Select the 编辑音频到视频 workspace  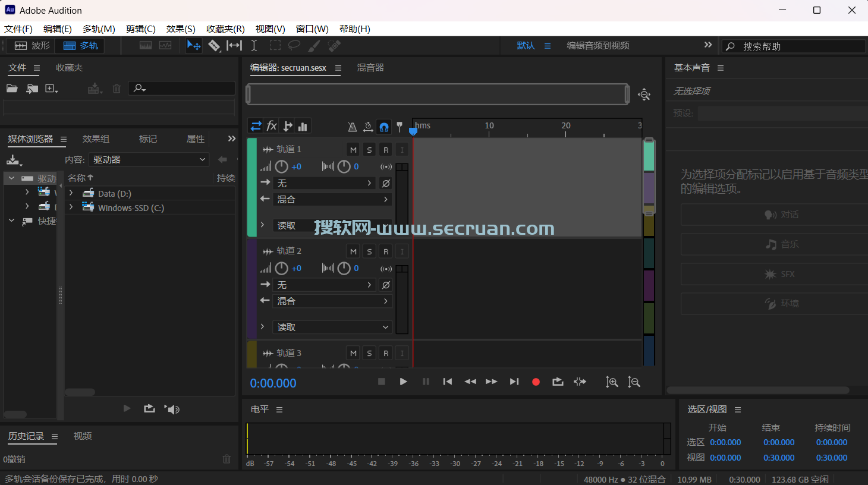point(598,46)
